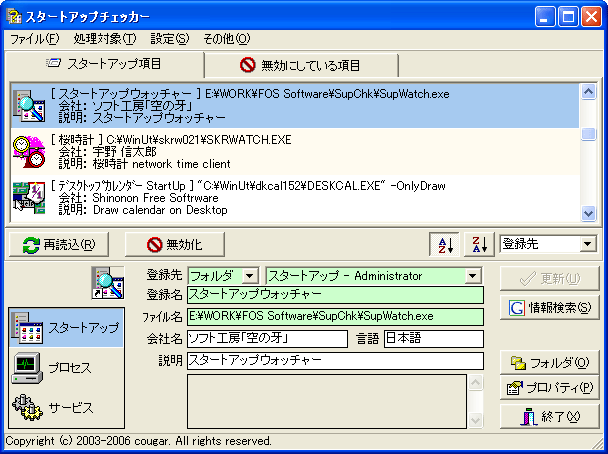Select the デスクトップカレンダー calendar icon entry
This screenshot has height=454, width=608.
29,198
